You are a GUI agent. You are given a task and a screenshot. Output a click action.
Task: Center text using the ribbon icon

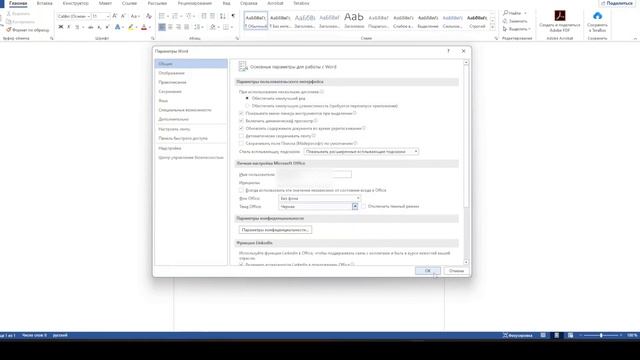(170, 27)
